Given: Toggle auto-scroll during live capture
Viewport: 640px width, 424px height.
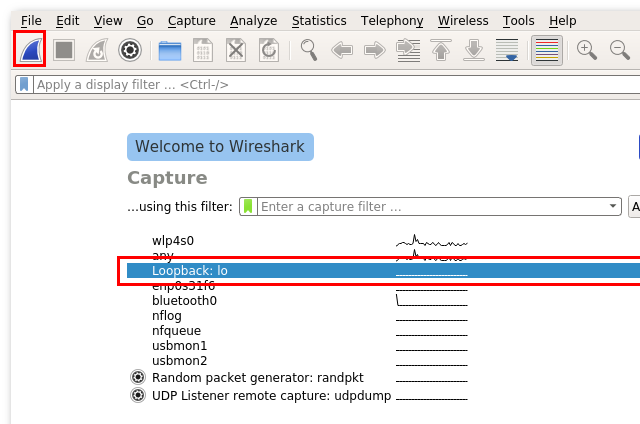Looking at the screenshot, I should pos(508,49).
